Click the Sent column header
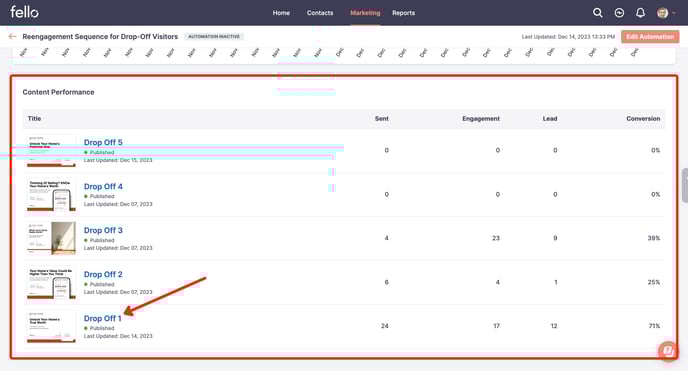 point(382,118)
